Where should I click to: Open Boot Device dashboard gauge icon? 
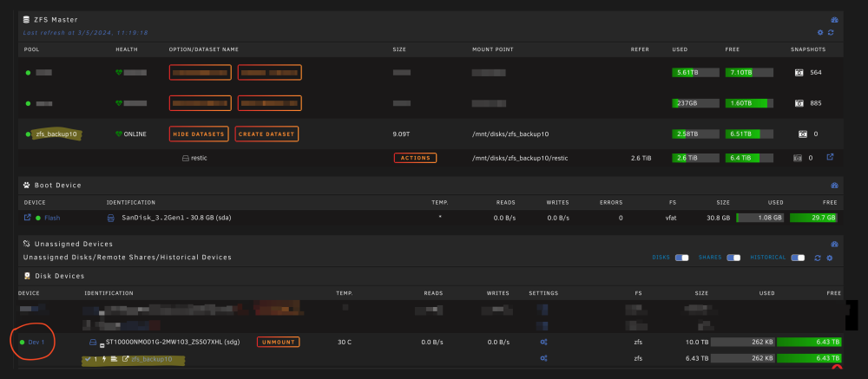tap(834, 186)
